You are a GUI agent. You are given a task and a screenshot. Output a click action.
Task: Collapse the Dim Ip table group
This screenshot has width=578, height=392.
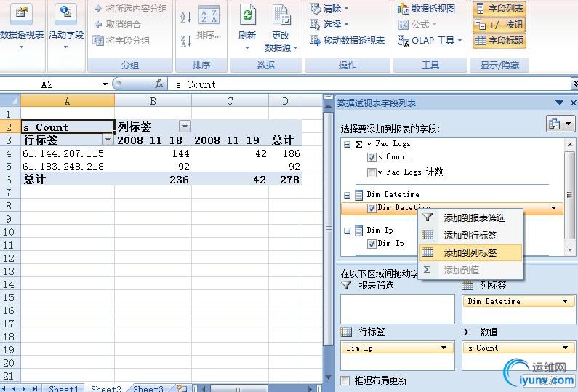point(347,231)
